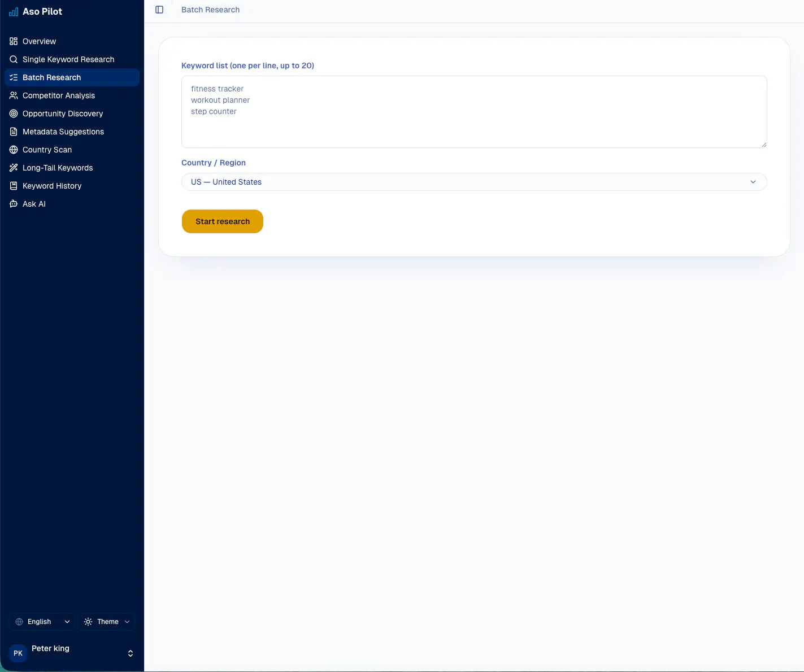Click the Aso Pilot brand name
Screen dimensions: 804x672
42,11
